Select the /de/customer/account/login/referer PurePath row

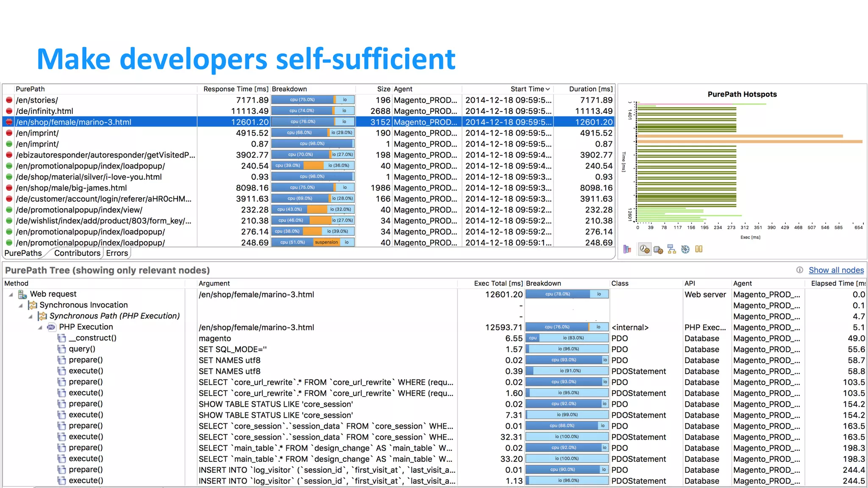click(308, 199)
